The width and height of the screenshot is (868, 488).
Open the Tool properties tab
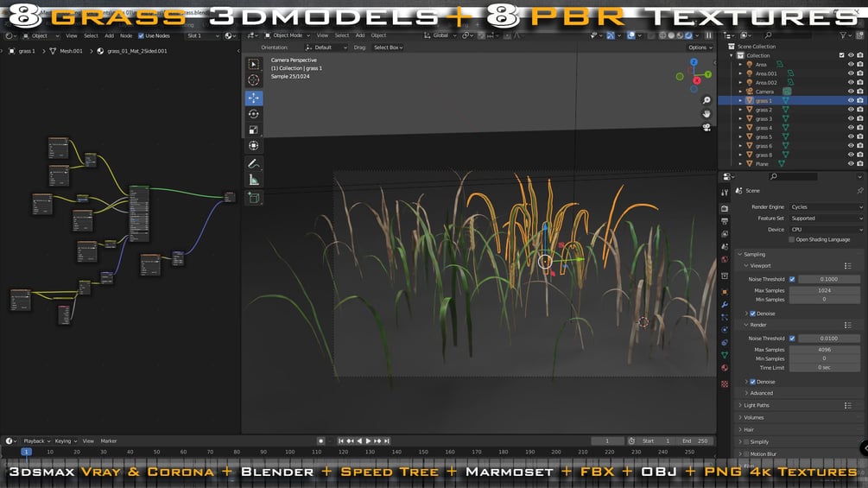tap(725, 192)
